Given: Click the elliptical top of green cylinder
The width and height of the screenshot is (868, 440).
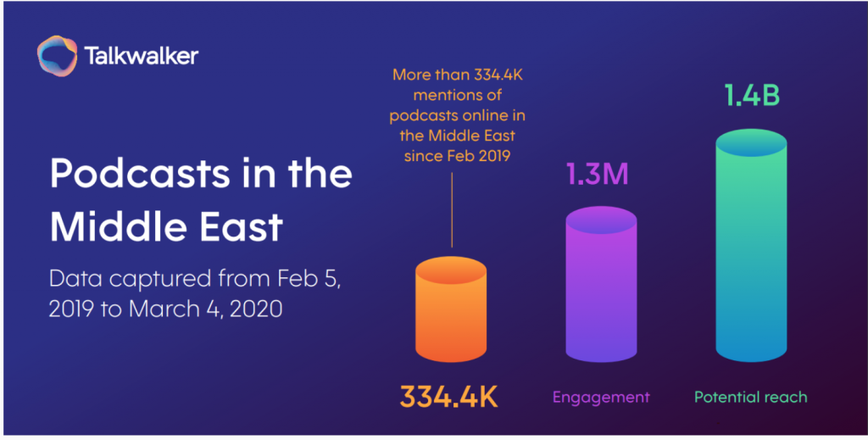Looking at the screenshot, I should (x=752, y=146).
